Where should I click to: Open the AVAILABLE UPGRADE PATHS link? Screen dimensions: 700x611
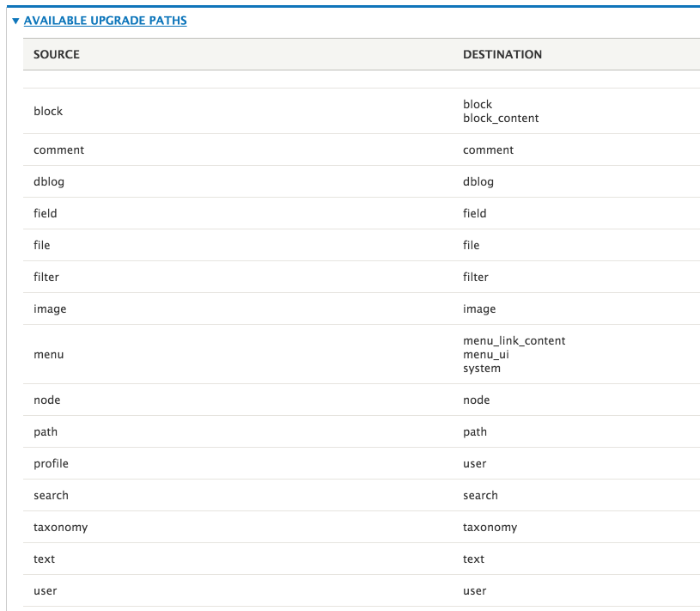106,21
